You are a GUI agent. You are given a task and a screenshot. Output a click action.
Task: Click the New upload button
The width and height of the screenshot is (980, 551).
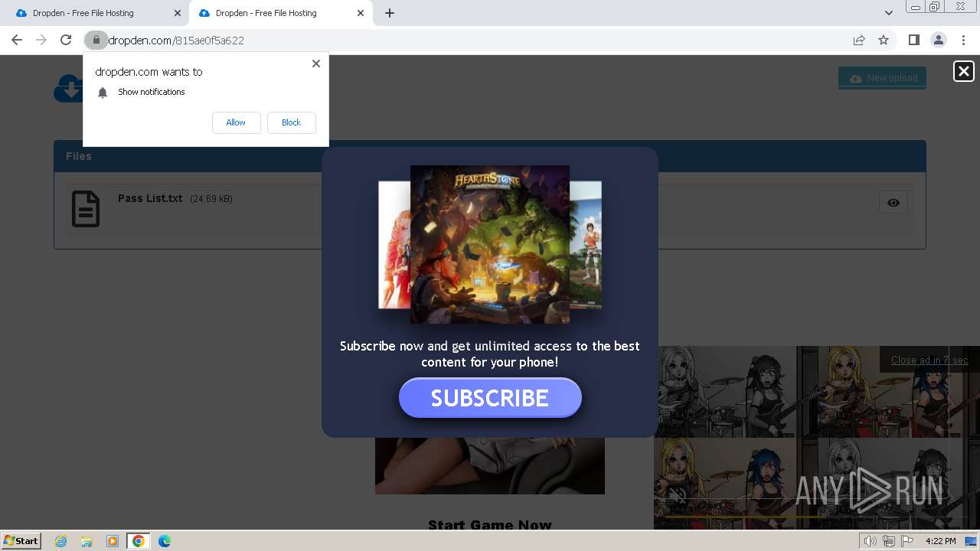[x=882, y=78]
